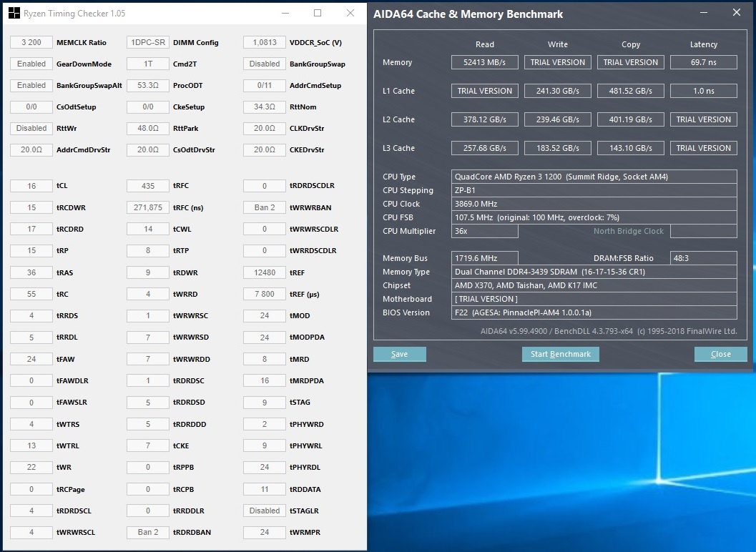Click the DIMM Config 1DPC-SR value
The image size is (756, 552).
click(148, 42)
